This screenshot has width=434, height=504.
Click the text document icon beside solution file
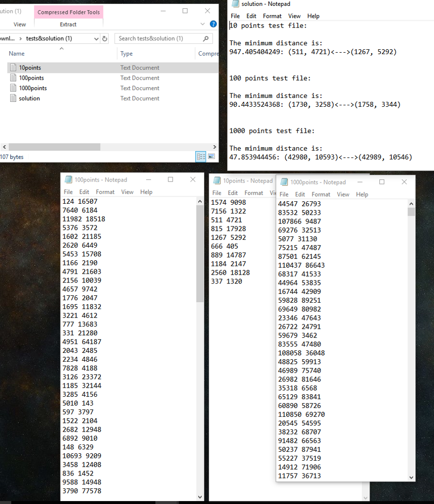point(12,98)
